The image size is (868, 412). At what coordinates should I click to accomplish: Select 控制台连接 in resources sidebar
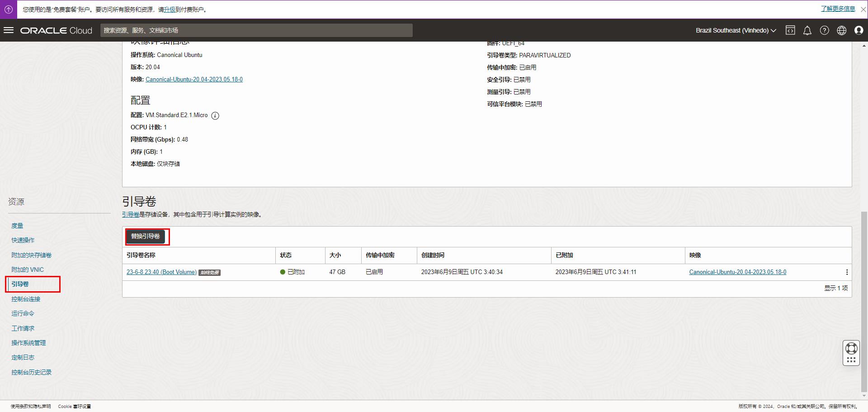tap(26, 299)
